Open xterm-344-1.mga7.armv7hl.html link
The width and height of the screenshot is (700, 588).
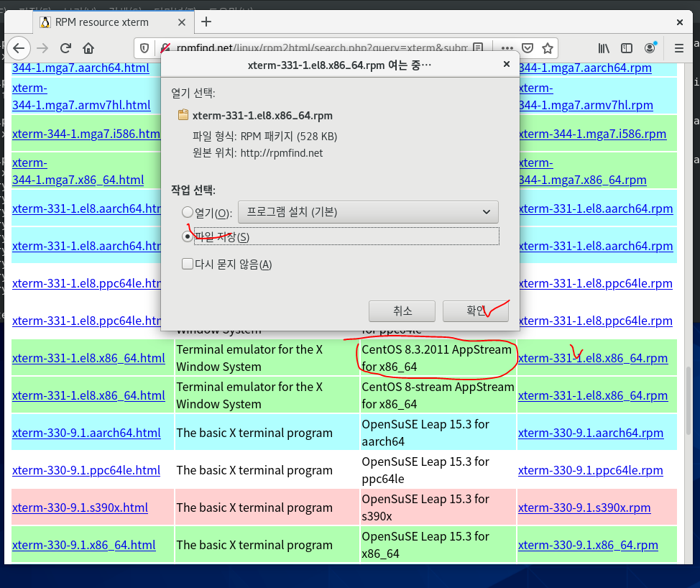(x=81, y=96)
